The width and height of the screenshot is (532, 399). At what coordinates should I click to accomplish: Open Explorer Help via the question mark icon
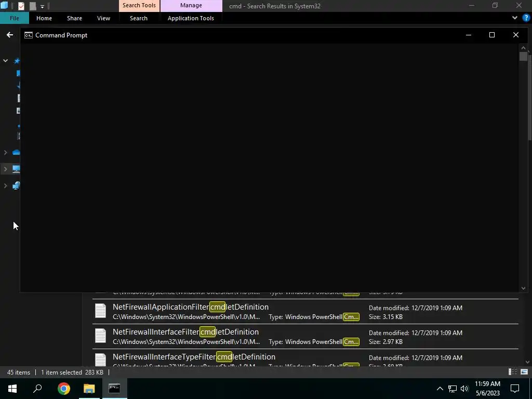(x=526, y=18)
